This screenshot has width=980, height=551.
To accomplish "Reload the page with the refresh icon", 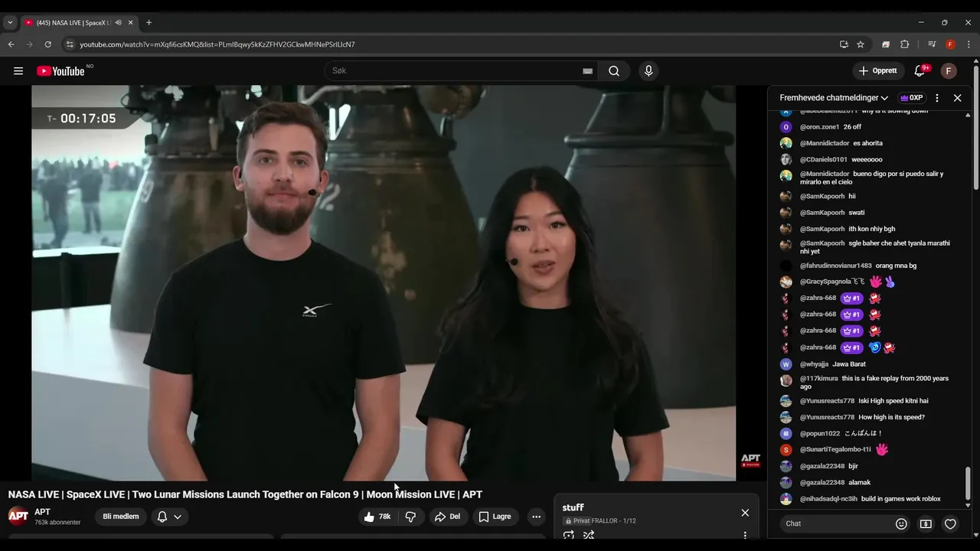I will (x=47, y=44).
